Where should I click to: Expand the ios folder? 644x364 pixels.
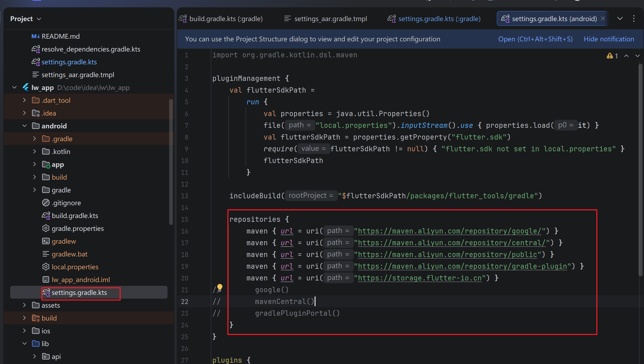[x=25, y=331]
